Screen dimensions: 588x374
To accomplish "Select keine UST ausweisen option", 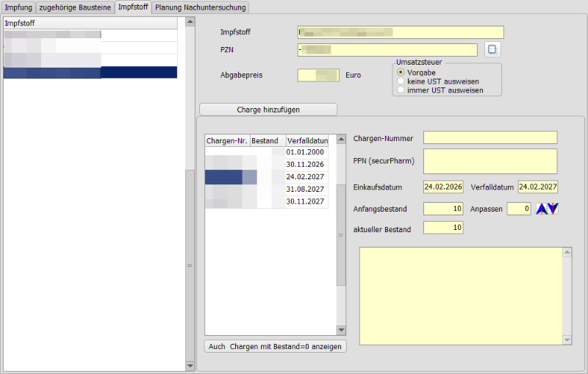I will (x=401, y=82).
